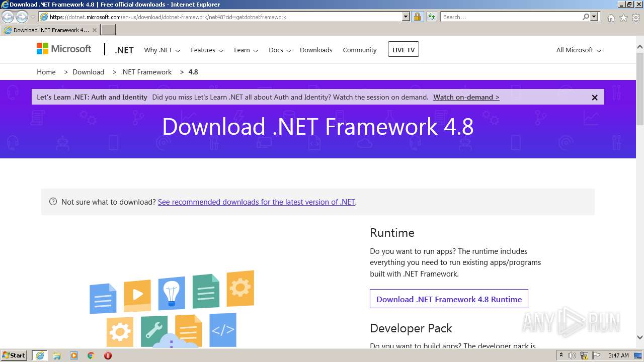
Task: Click the search magnifier icon
Action: point(586,17)
